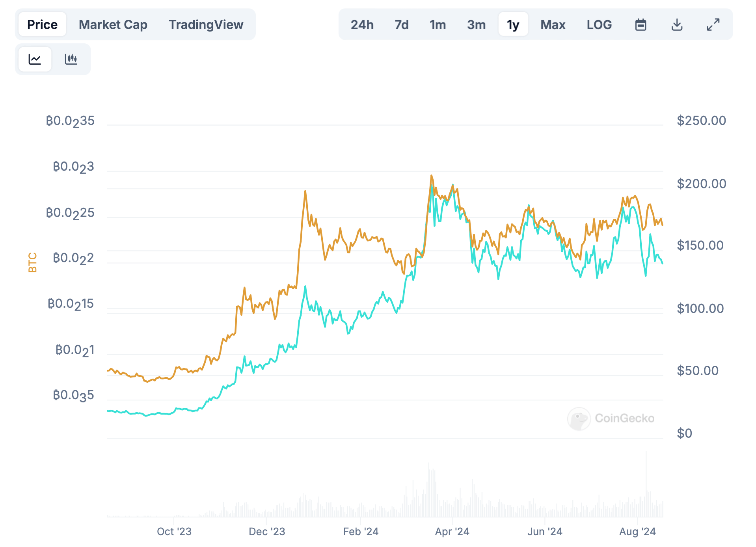756x547 pixels.
Task: Click the $0 price axis label
Action: [x=685, y=433]
